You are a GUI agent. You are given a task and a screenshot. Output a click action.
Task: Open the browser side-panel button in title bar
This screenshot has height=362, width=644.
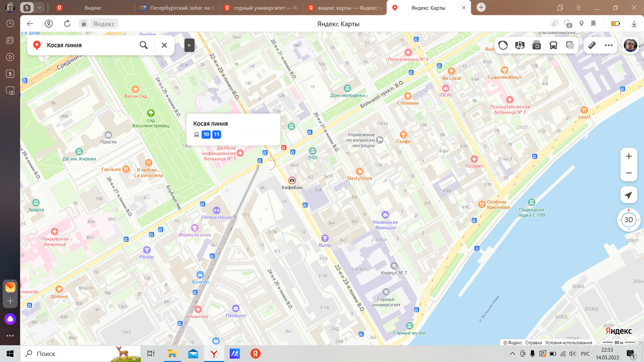(560, 8)
